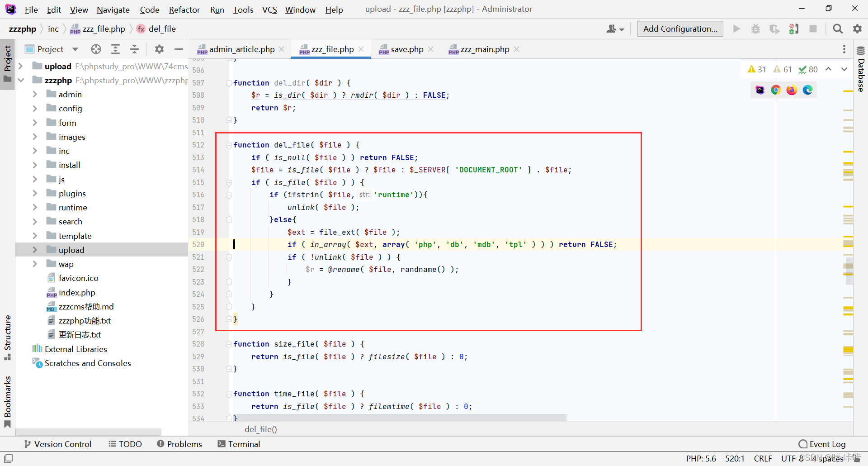This screenshot has height=466, width=868.
Task: Open the Refactor menu
Action: tap(184, 10)
